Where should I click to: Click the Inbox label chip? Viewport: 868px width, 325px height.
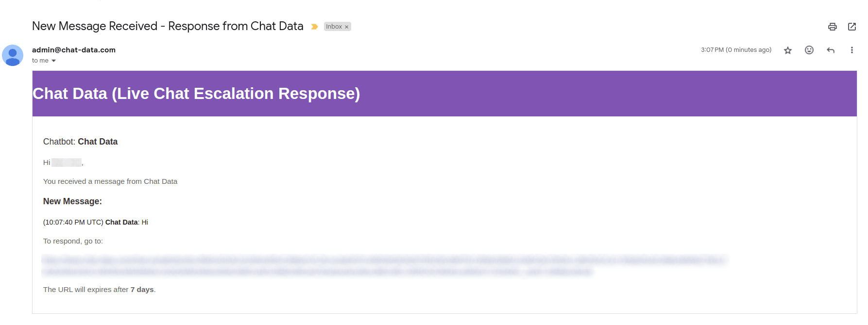334,27
